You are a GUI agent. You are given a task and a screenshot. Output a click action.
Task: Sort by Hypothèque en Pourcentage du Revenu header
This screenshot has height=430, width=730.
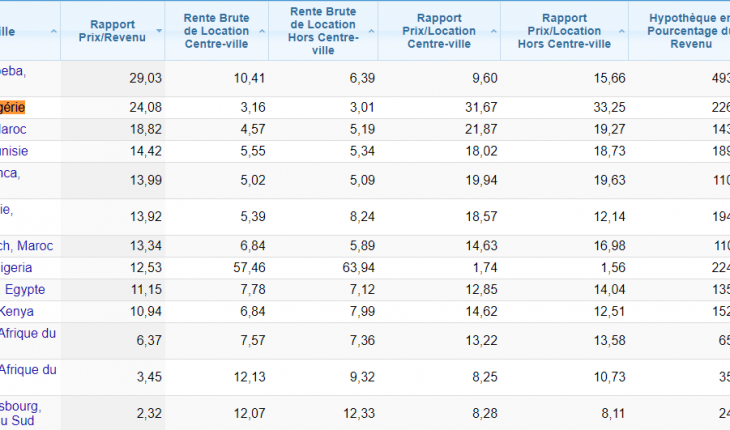680,31
